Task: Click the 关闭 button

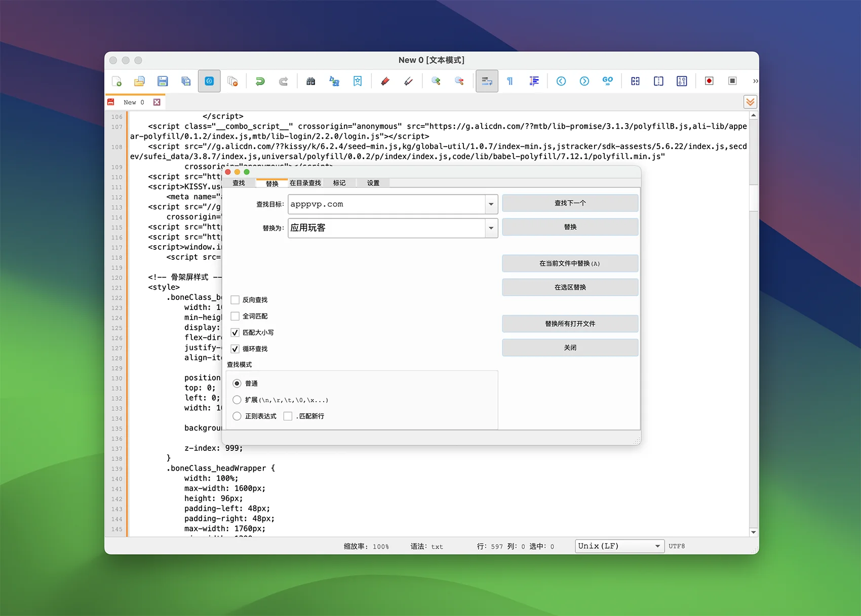Action: 570,348
